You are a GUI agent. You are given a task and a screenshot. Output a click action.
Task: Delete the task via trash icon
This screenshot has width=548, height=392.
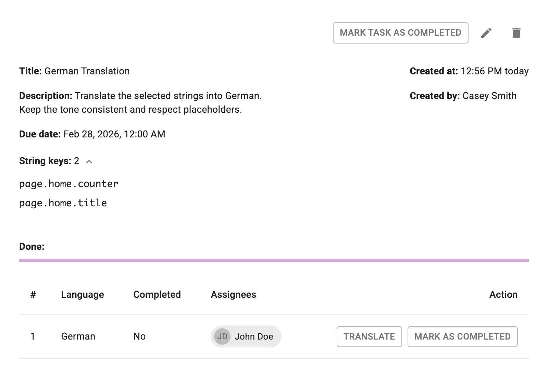coord(516,33)
